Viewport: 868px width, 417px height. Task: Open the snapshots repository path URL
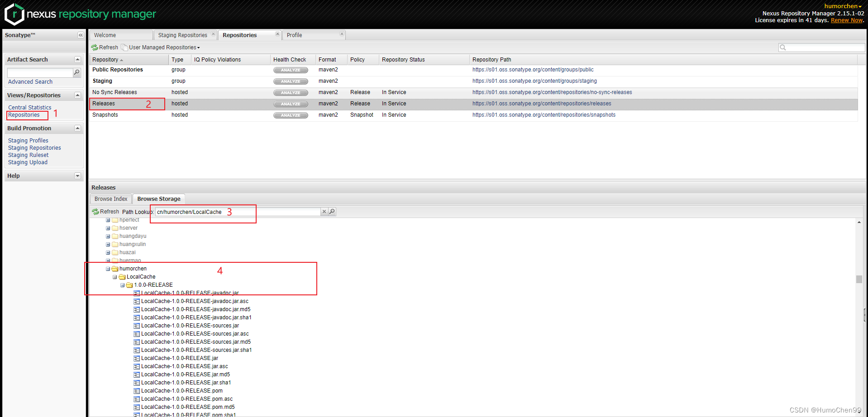544,115
